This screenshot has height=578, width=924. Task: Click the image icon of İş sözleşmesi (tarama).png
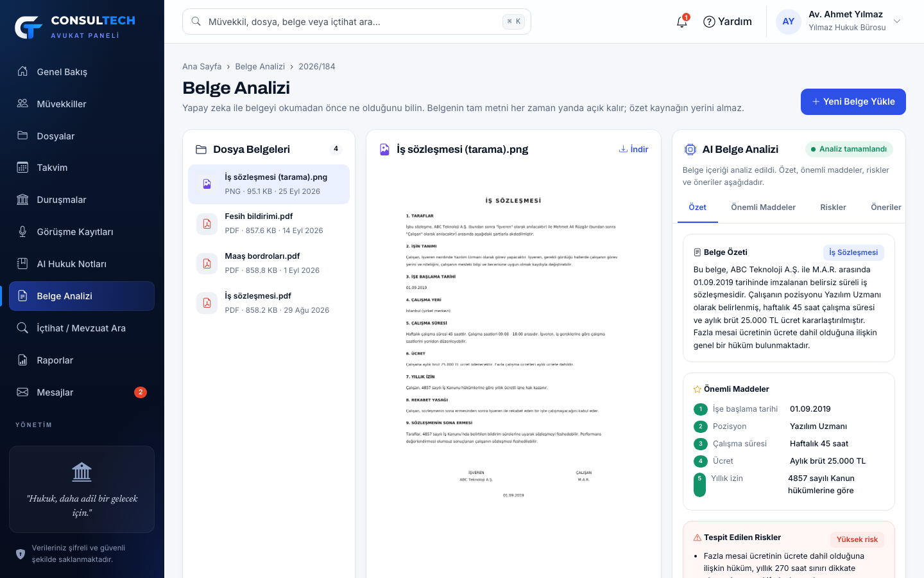click(x=207, y=184)
